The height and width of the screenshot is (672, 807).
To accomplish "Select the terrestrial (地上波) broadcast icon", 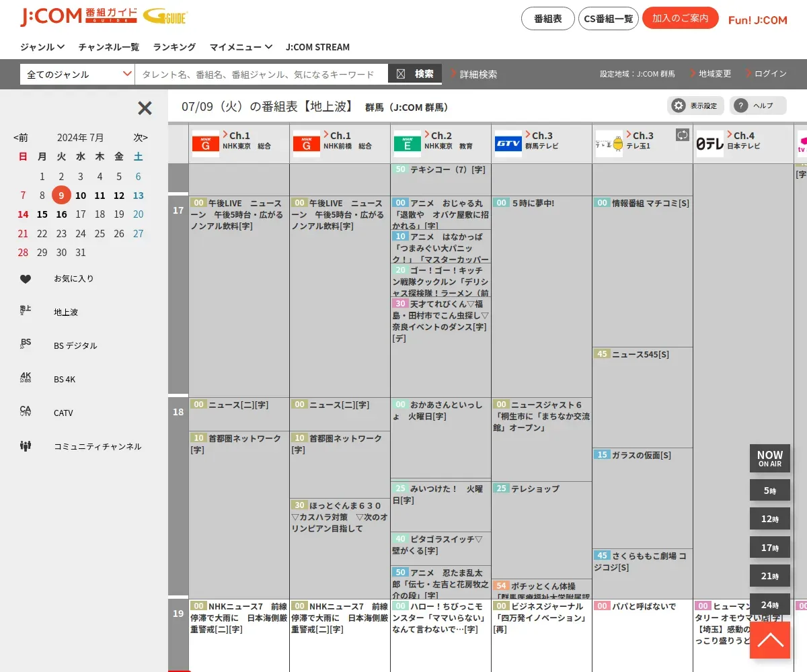I will point(26,310).
